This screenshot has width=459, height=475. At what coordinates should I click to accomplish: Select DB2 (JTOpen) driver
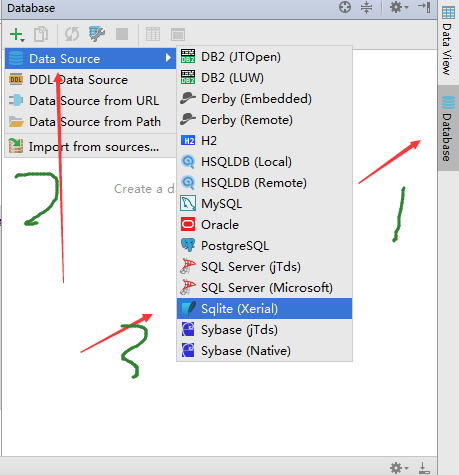264,57
